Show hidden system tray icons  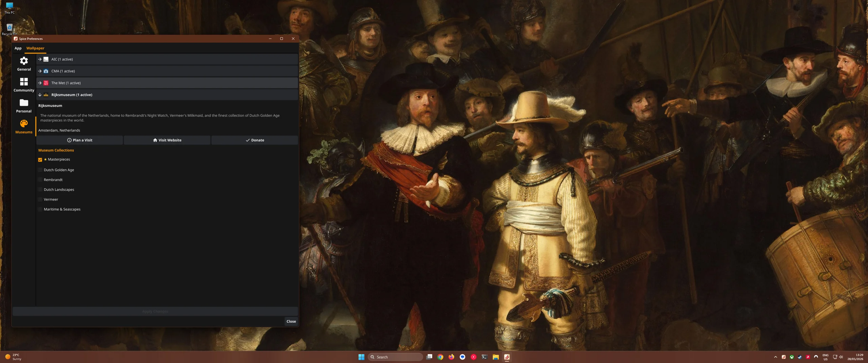[775, 357]
